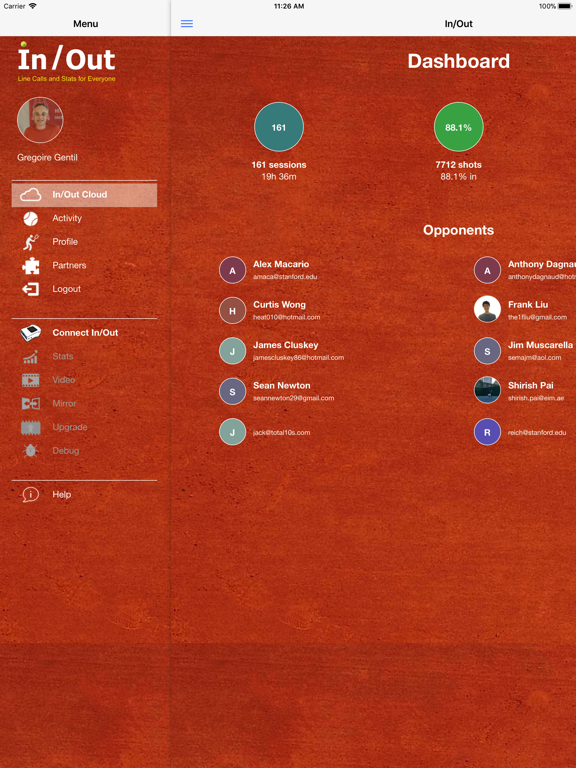Click the jack@total10s.com avatar
This screenshot has width=576, height=768.
coord(232,432)
